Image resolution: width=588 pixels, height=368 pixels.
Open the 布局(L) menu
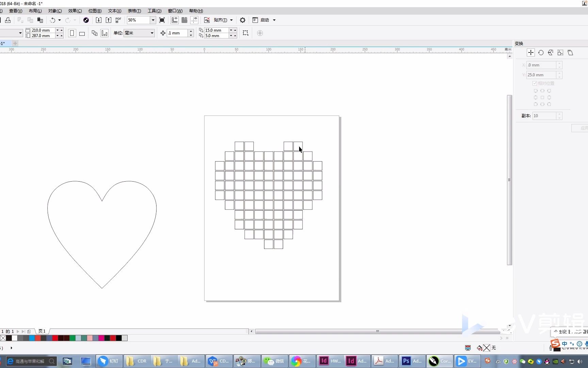tap(35, 11)
